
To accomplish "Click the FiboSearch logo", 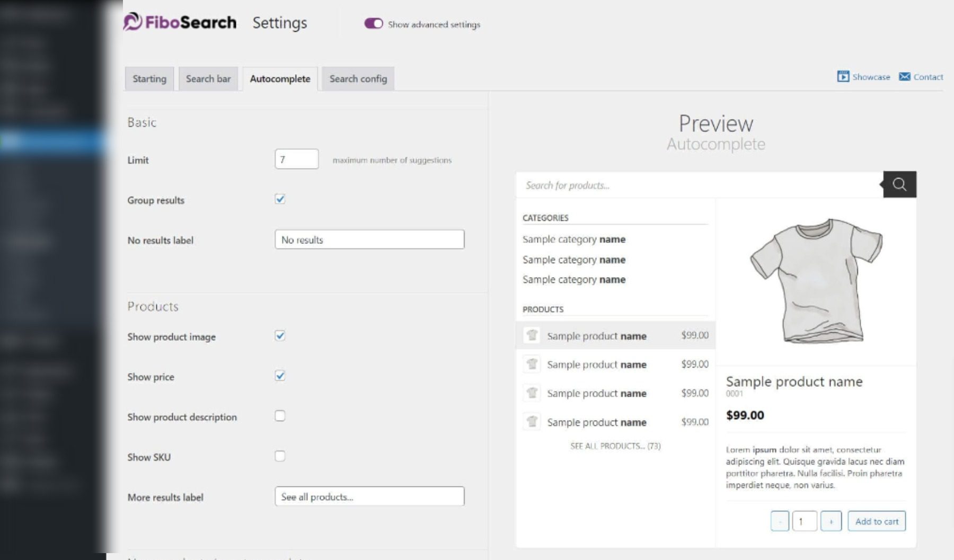I will click(x=180, y=22).
